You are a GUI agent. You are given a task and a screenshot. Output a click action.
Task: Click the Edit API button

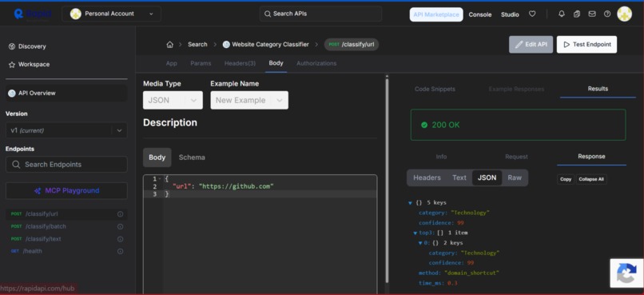tap(531, 45)
